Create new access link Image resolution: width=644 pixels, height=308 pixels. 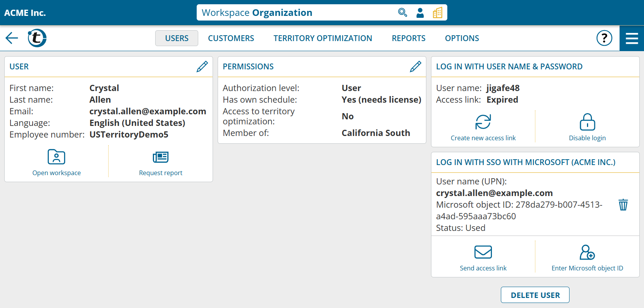pos(483,128)
